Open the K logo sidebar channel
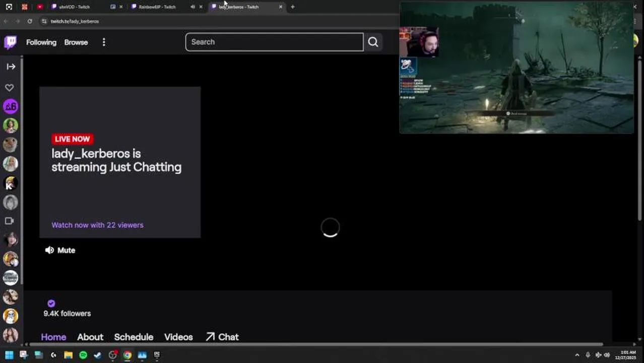 point(11,183)
